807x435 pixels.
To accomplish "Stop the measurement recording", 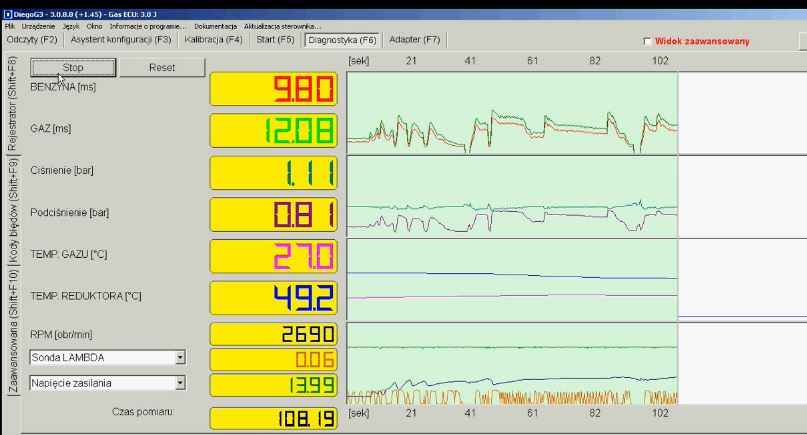I will [x=73, y=67].
